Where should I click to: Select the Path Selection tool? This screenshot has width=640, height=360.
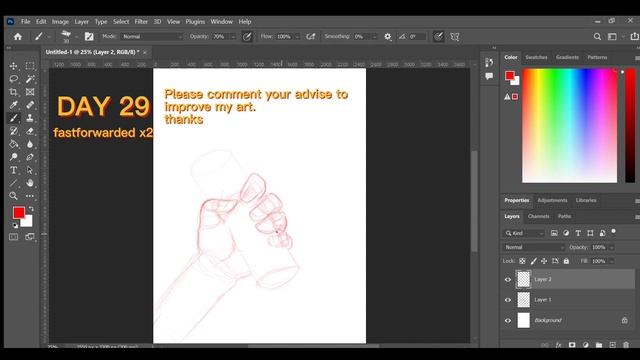[30, 170]
